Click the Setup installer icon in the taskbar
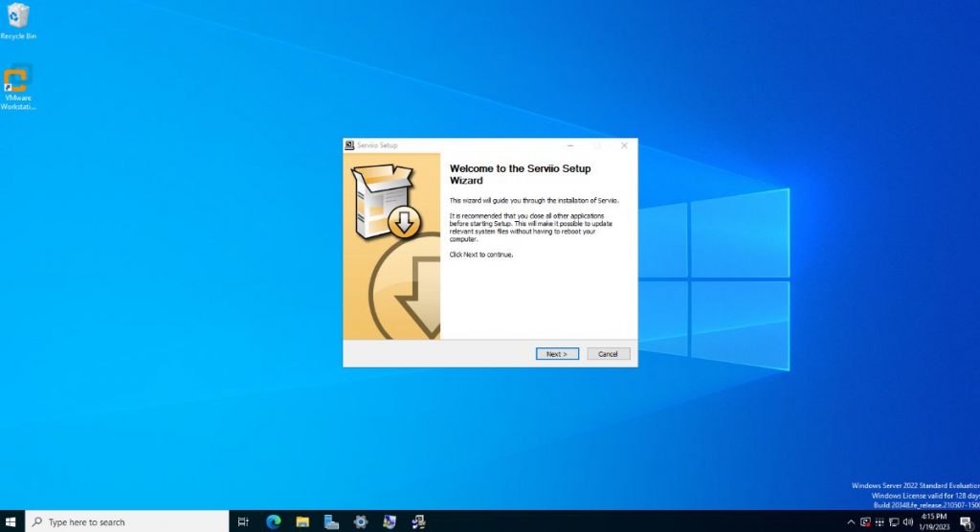 coord(419,521)
